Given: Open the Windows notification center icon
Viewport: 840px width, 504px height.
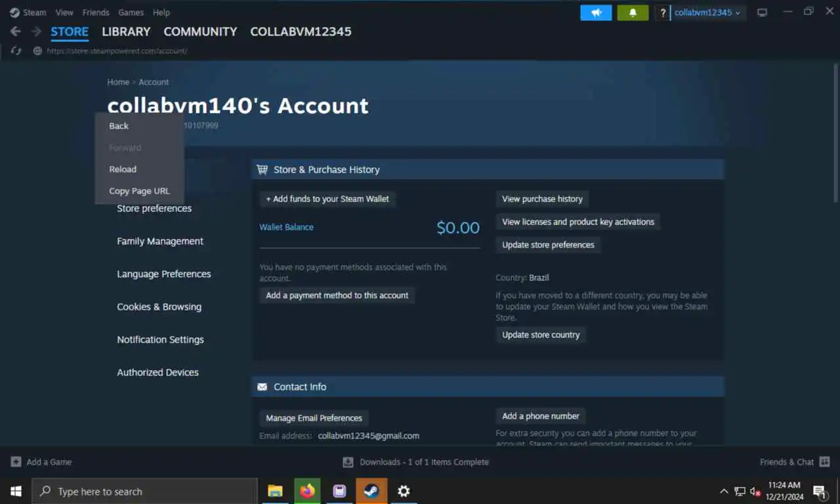Looking at the screenshot, I should [x=820, y=491].
